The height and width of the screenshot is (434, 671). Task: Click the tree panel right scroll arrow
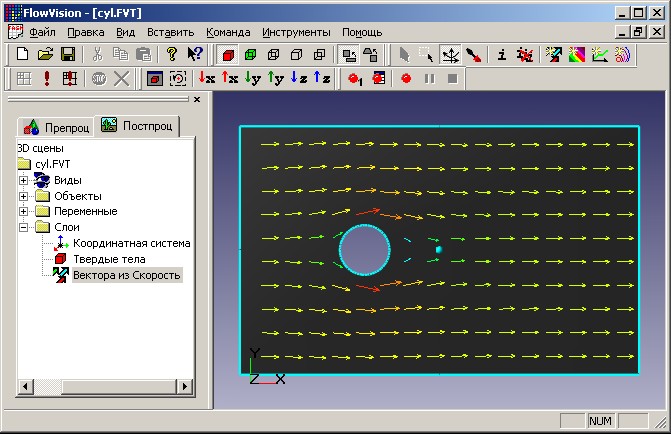184,386
